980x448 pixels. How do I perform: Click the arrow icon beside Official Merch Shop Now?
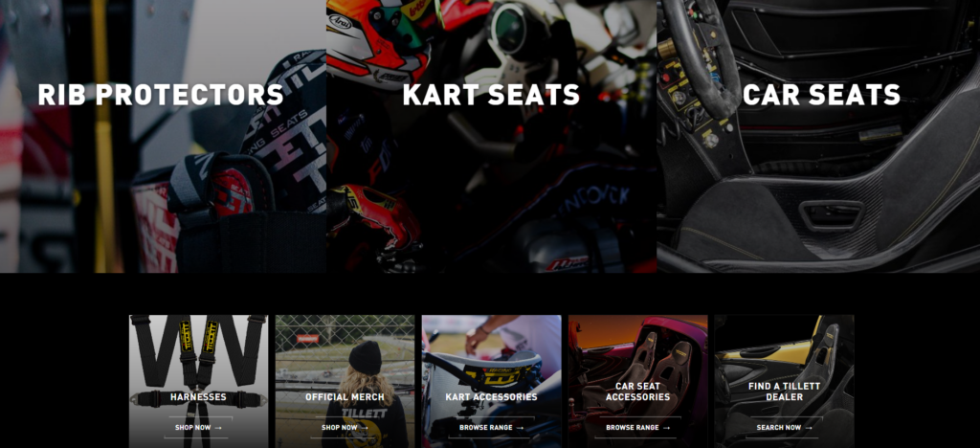[x=365, y=428]
